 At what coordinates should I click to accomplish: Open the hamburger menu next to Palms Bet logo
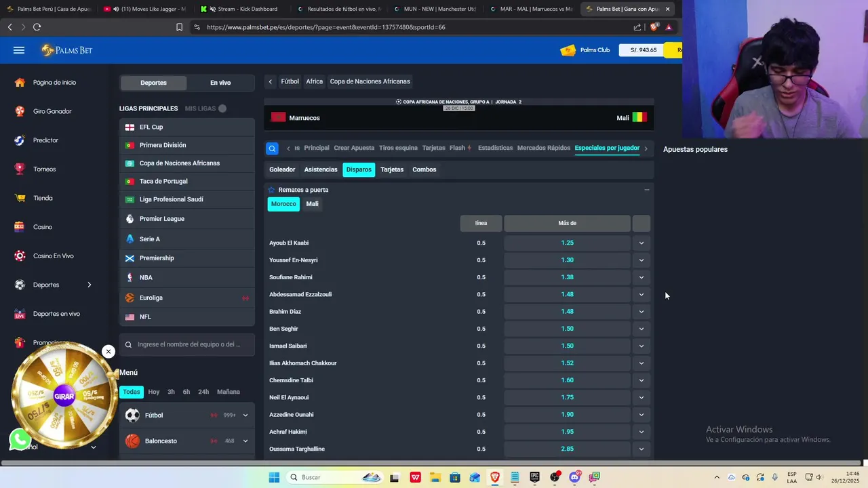(x=19, y=50)
